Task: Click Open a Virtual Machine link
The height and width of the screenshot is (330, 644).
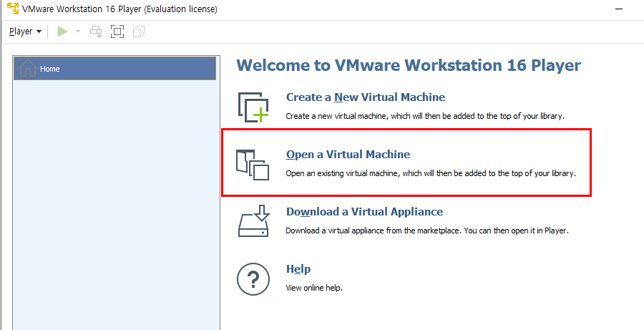Action: coord(348,155)
